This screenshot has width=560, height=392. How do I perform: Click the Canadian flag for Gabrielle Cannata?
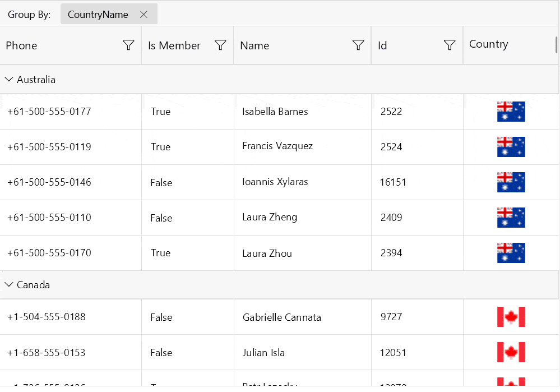pos(511,317)
